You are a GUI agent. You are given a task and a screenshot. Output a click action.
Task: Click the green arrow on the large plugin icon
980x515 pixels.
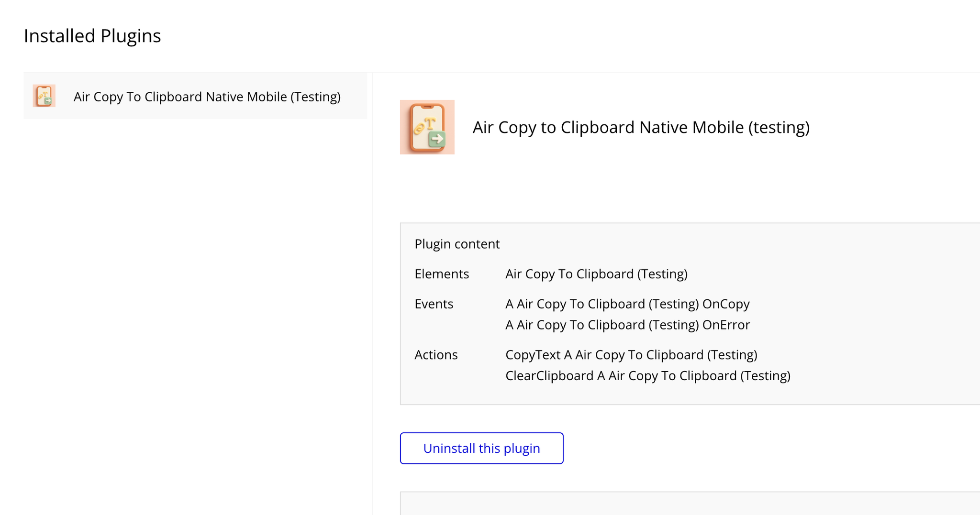pos(437,140)
